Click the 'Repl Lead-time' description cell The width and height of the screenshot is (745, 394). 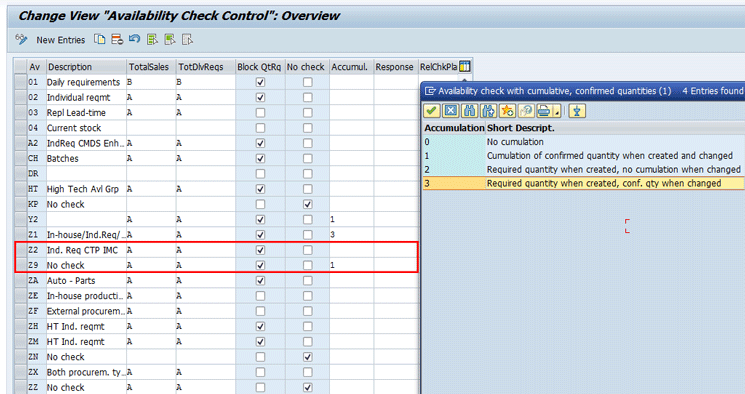click(x=86, y=113)
